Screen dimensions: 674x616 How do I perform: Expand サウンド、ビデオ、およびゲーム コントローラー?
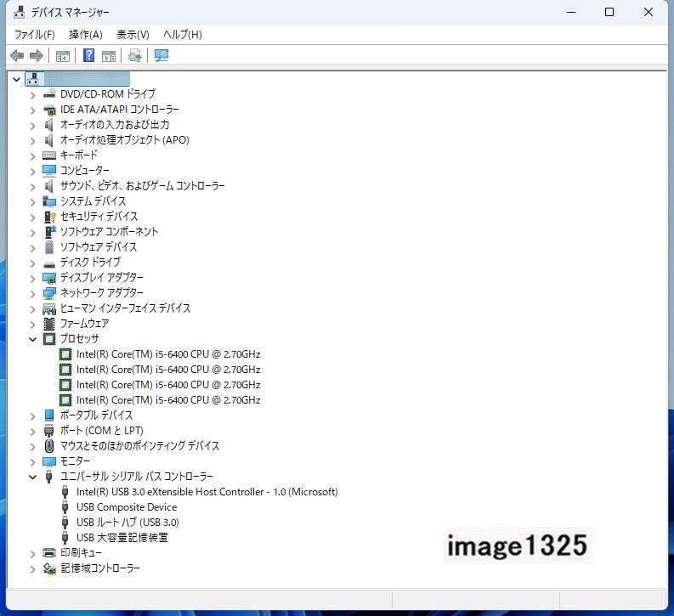32,187
